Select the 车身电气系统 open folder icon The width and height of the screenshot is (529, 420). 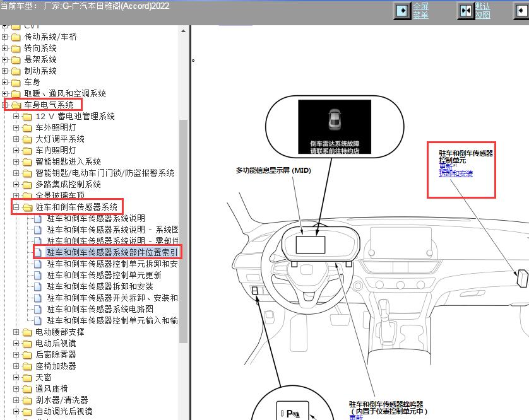(16, 105)
